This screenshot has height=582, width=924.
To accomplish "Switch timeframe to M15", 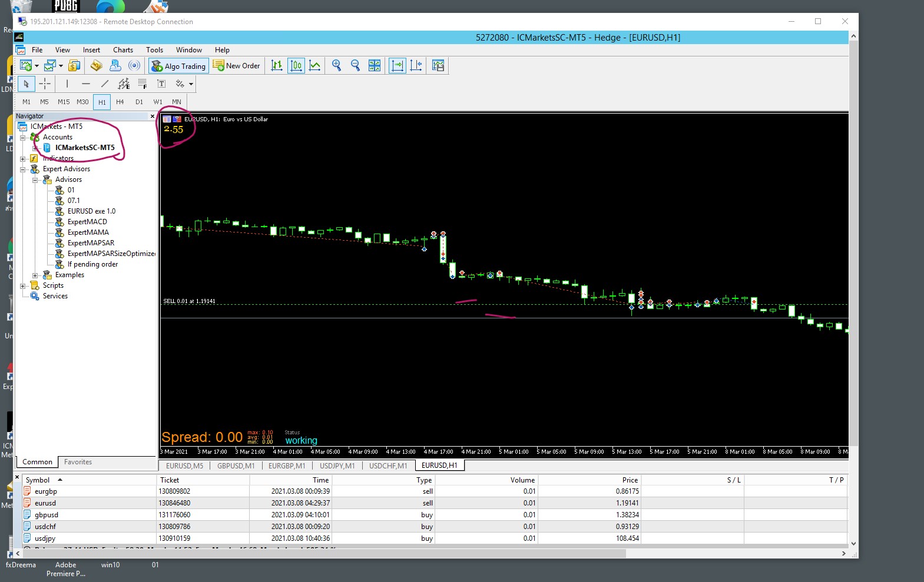I will (x=64, y=102).
